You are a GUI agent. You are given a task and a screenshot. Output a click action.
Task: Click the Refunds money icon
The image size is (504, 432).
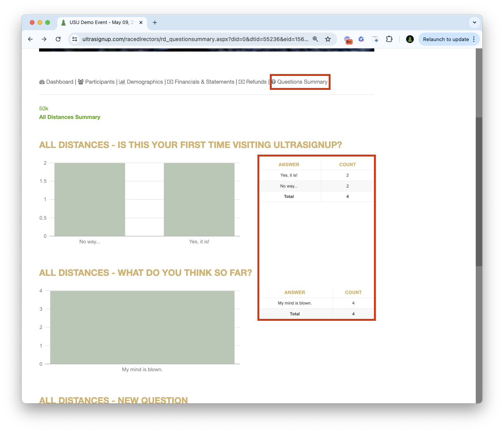(x=242, y=82)
